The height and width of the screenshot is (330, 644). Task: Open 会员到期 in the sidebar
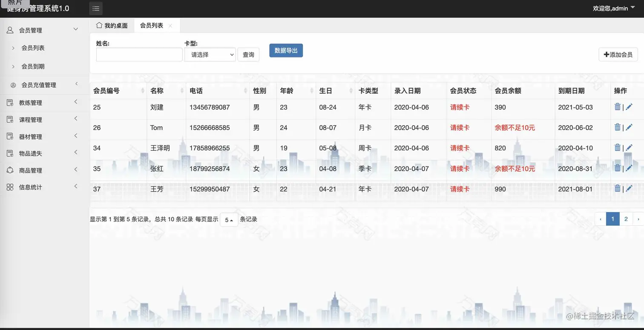click(x=33, y=66)
